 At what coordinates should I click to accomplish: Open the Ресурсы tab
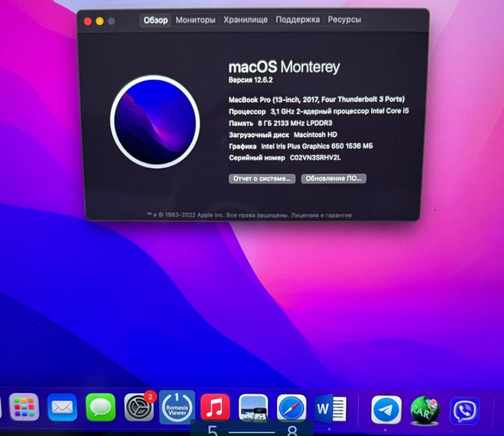[x=344, y=20]
